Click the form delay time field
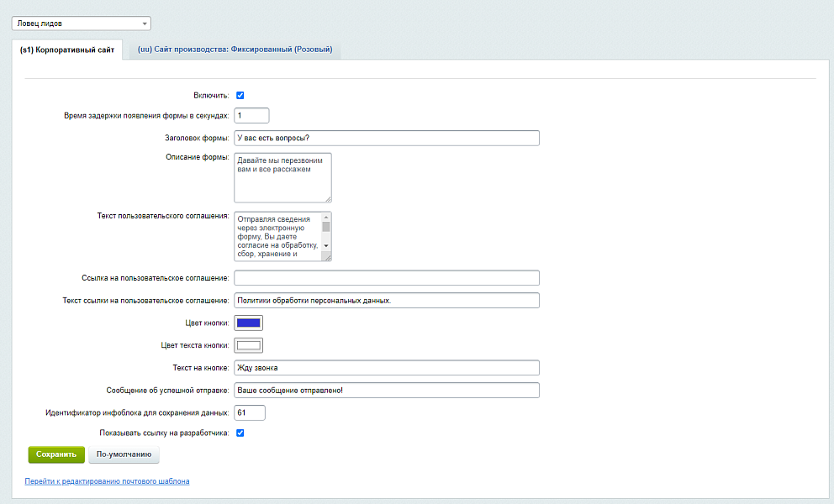 click(x=251, y=116)
